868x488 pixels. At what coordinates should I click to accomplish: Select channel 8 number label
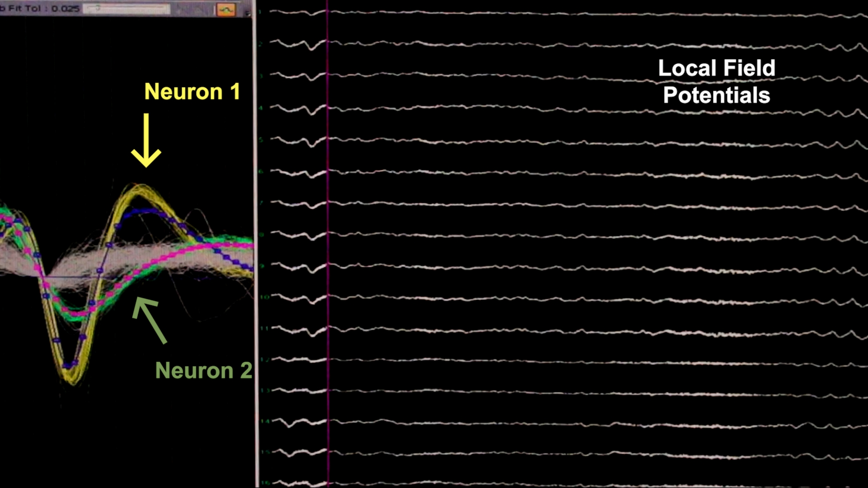click(x=262, y=235)
